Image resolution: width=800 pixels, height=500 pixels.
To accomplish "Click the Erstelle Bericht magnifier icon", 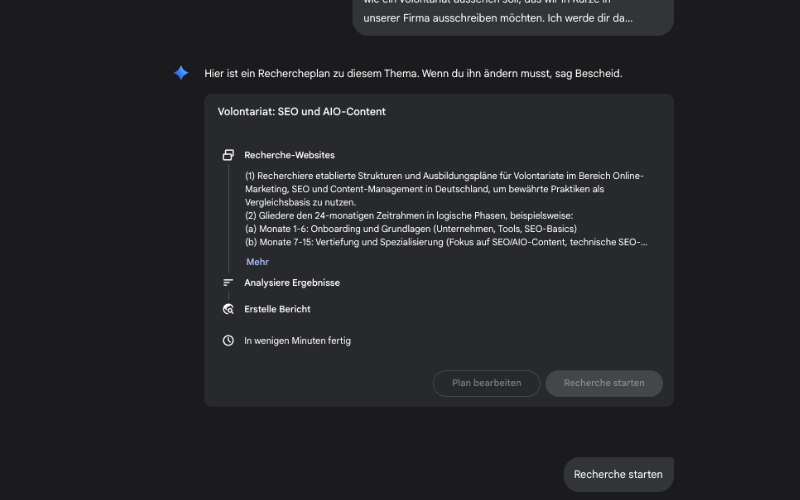I will pyautogui.click(x=228, y=310).
